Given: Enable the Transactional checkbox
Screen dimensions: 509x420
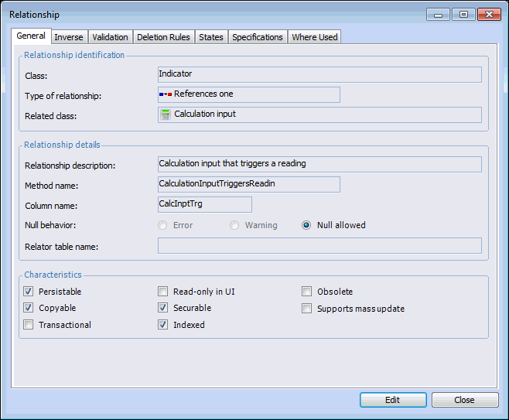Looking at the screenshot, I should click(x=29, y=325).
